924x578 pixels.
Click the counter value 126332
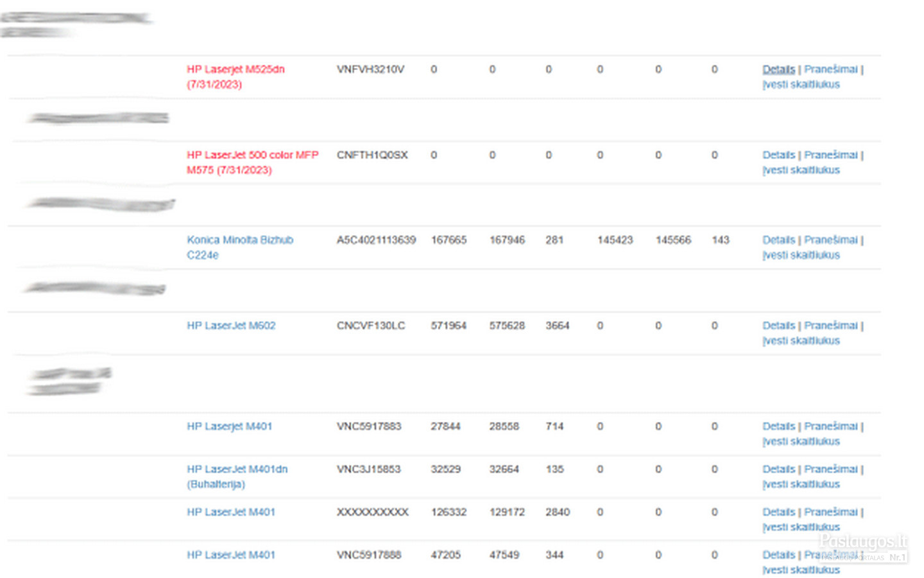[449, 512]
